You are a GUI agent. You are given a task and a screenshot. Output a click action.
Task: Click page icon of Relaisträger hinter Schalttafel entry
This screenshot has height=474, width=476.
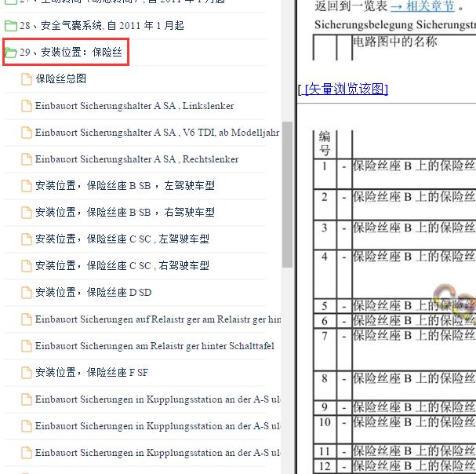point(27,346)
